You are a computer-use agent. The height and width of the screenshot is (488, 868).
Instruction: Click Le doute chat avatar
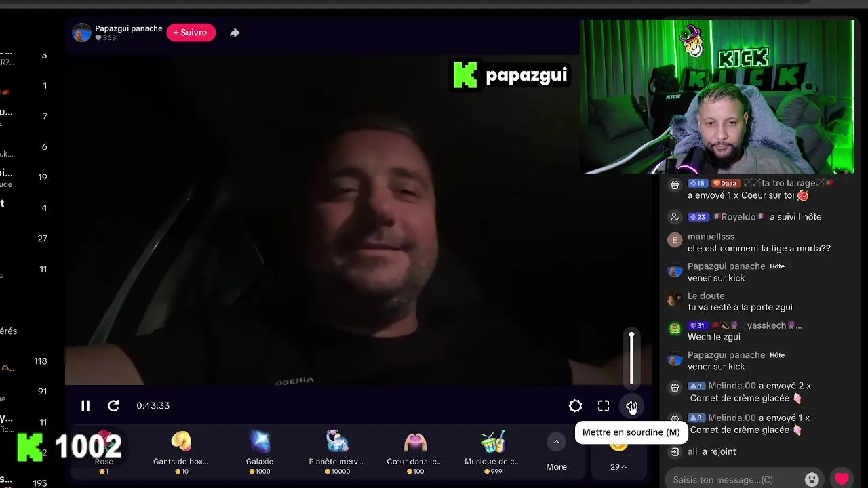click(x=675, y=299)
